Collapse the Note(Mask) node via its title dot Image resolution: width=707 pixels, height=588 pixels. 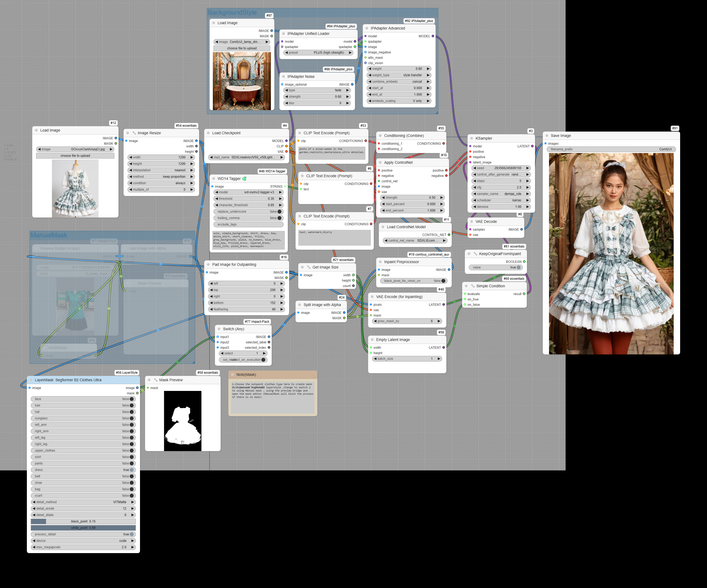pos(232,375)
